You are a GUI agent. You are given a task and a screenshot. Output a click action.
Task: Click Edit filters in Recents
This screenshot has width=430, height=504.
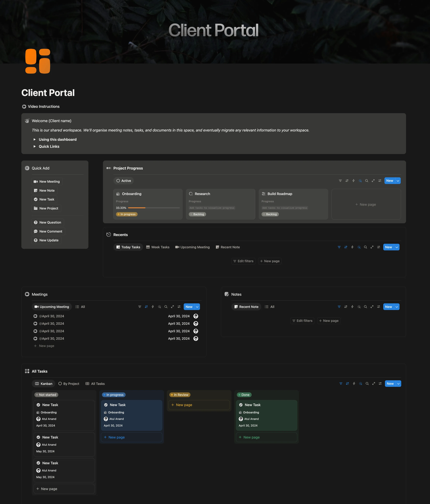pos(243,261)
